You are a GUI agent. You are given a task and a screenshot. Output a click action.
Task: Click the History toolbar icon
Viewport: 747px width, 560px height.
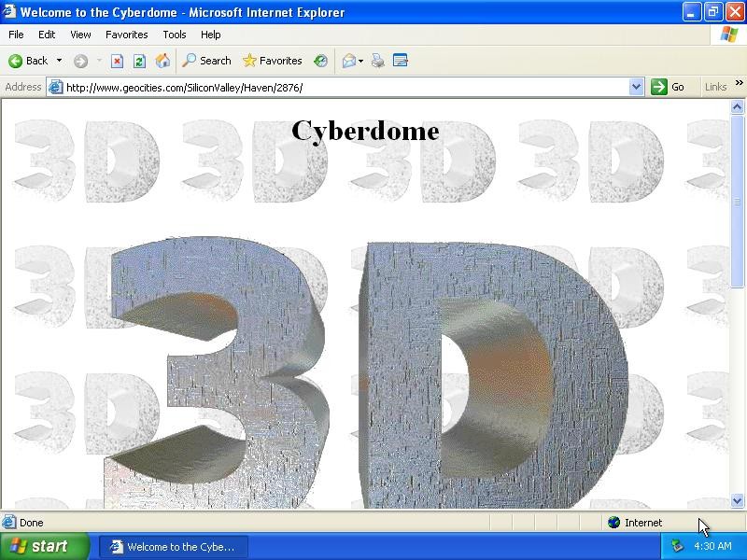[x=320, y=61]
